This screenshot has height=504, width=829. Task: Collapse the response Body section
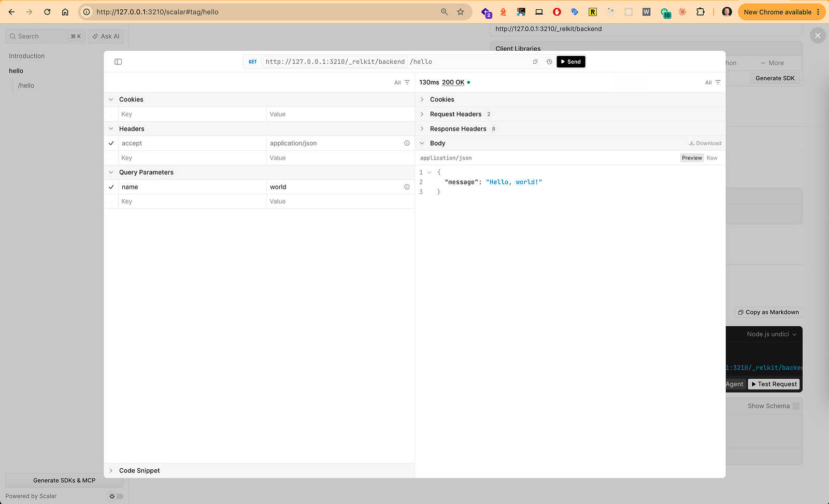422,143
